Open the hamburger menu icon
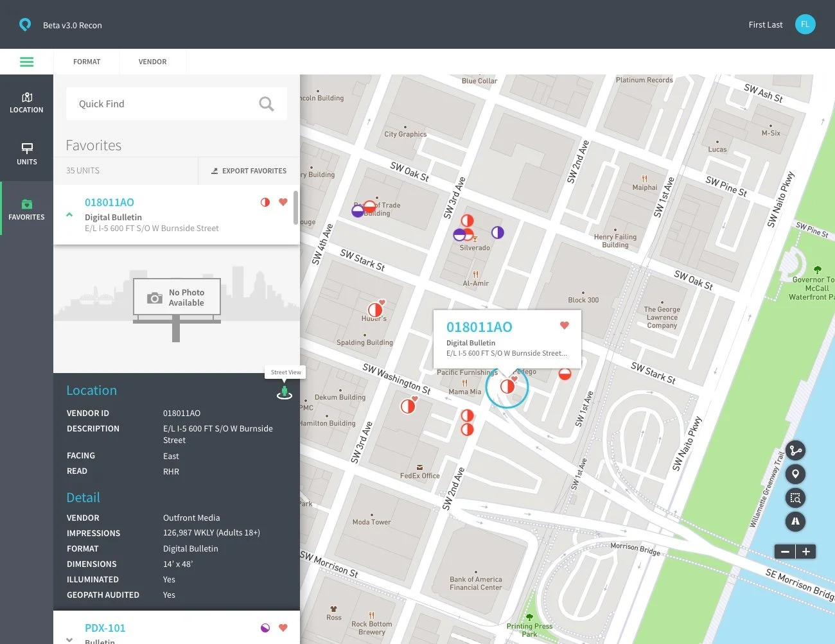 26,62
